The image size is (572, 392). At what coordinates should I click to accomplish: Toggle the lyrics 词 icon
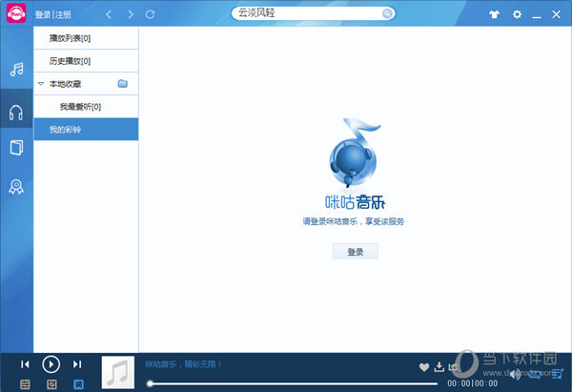tap(78, 384)
